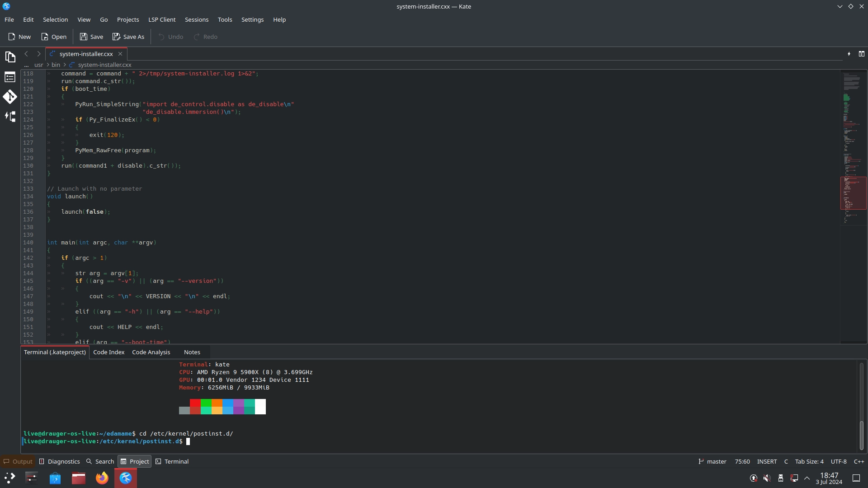Screen dimensions: 868x488
Task: Click the highlighted region in the minimap
Action: 853,193
